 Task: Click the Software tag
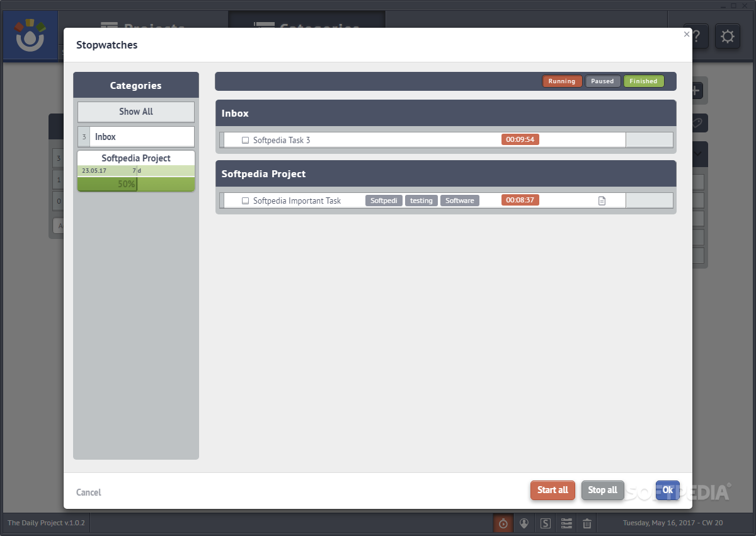pyautogui.click(x=460, y=201)
